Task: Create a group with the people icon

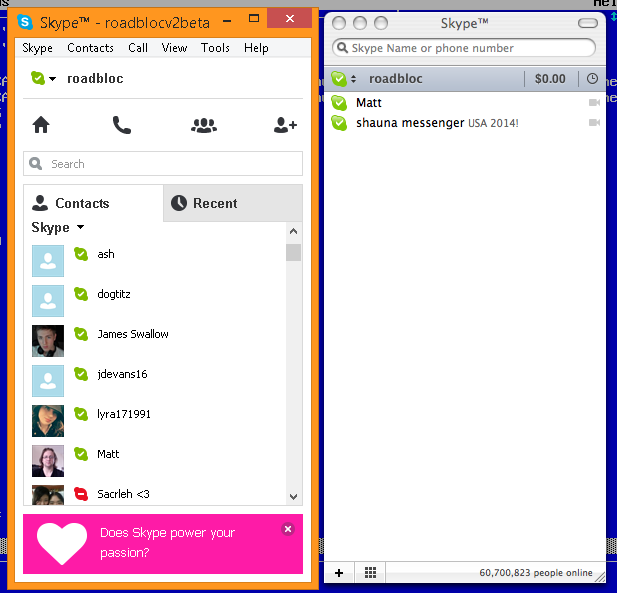Action: click(204, 126)
